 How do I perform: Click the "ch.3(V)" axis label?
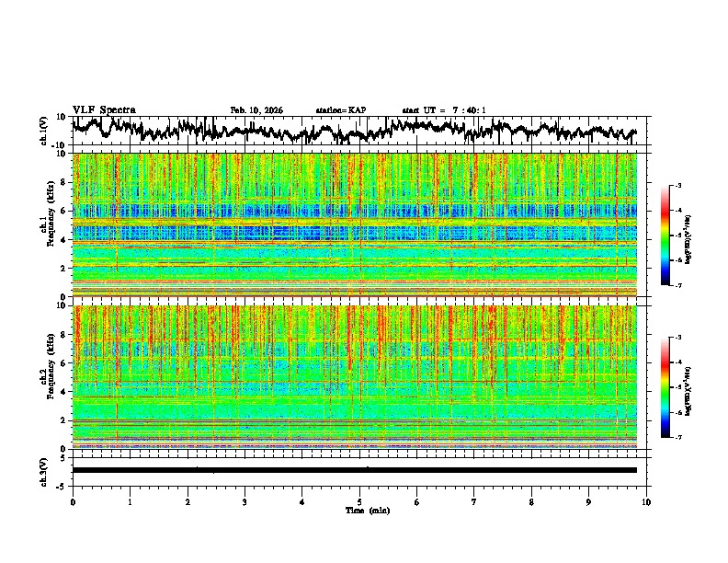pos(44,472)
